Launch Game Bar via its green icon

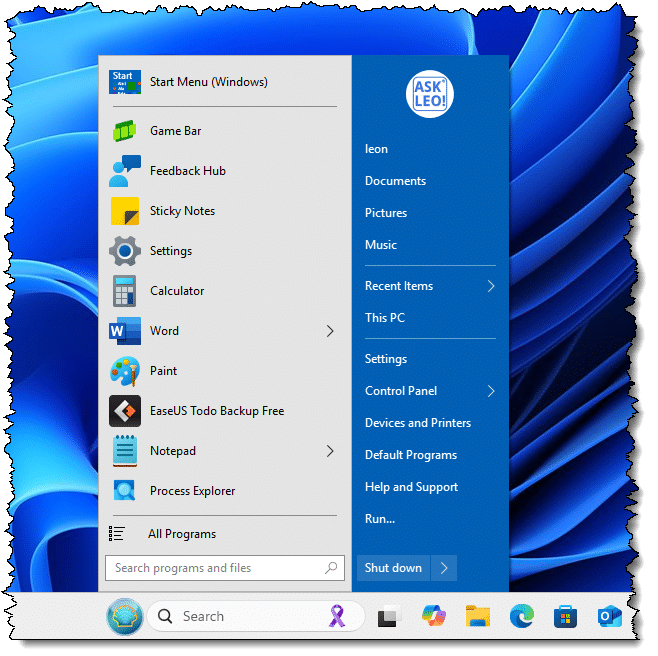click(x=126, y=133)
